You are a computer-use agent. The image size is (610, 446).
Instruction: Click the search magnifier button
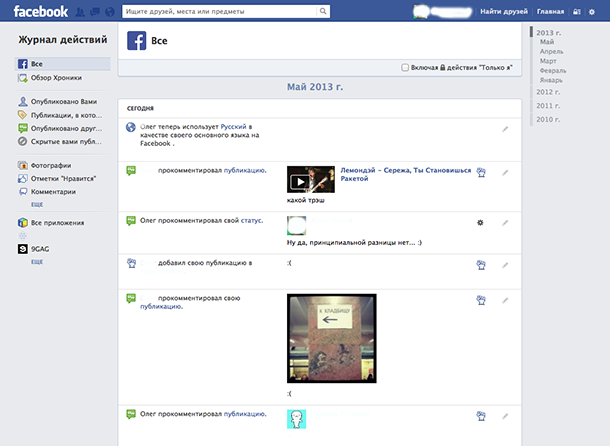[323, 11]
